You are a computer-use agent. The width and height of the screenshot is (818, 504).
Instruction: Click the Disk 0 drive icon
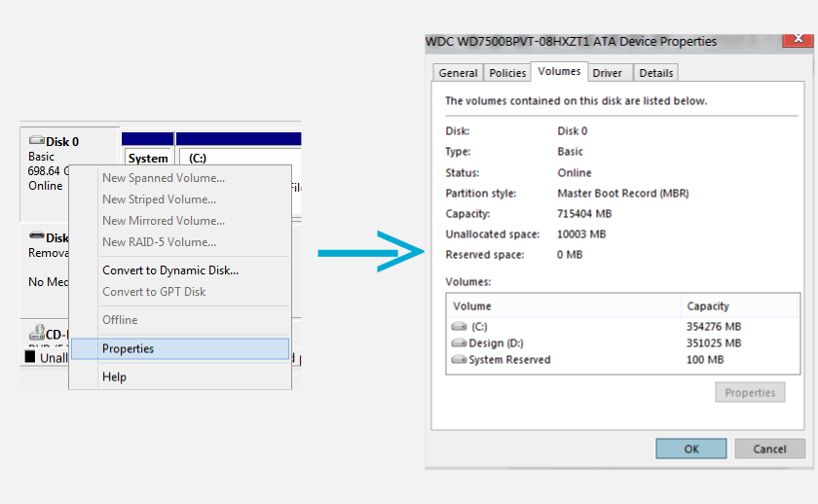coord(37,141)
